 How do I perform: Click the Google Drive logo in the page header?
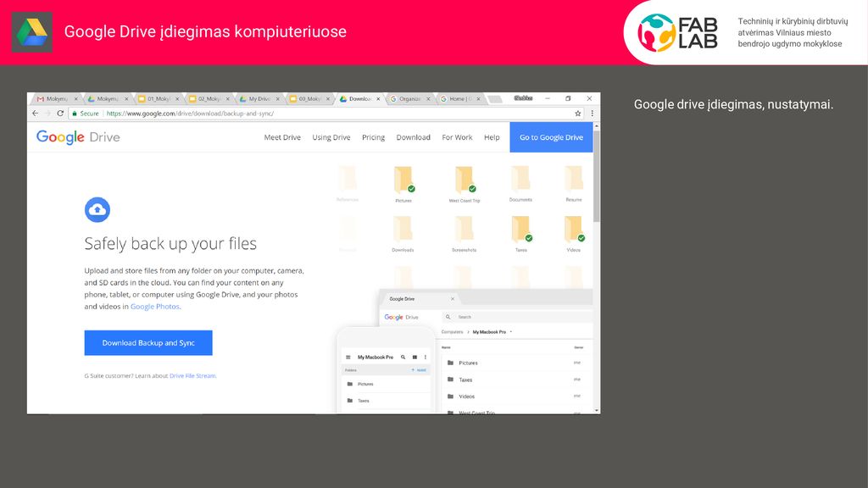78,137
